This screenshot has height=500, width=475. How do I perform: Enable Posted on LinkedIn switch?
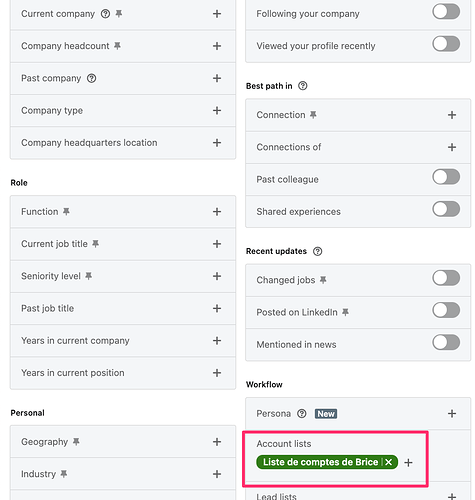pos(446,310)
